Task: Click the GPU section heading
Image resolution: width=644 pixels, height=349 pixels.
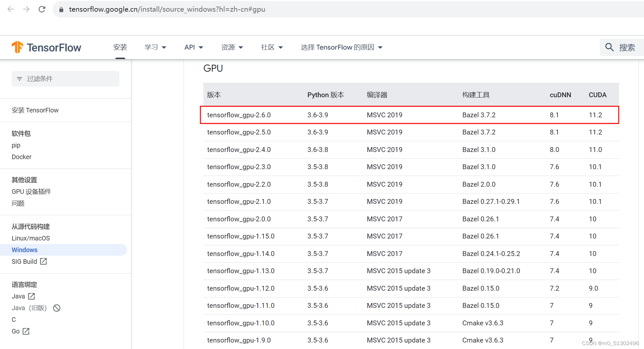Action: [213, 68]
